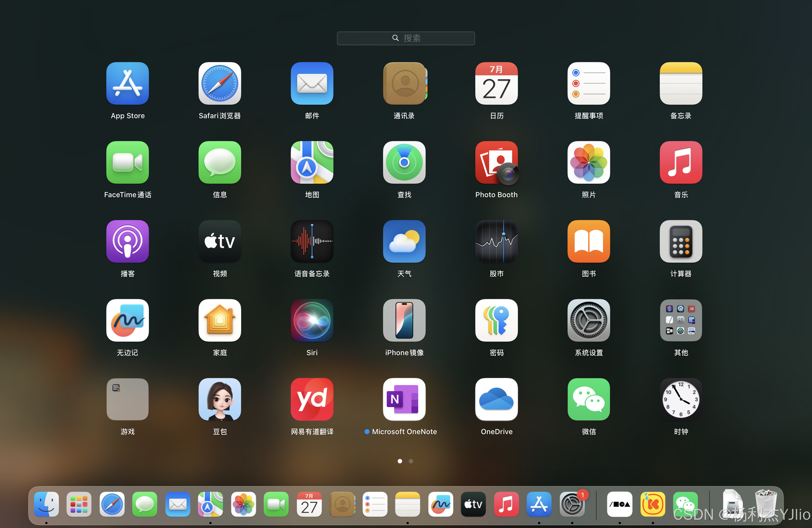Open 天气 weather app
This screenshot has height=528, width=812.
click(404, 241)
